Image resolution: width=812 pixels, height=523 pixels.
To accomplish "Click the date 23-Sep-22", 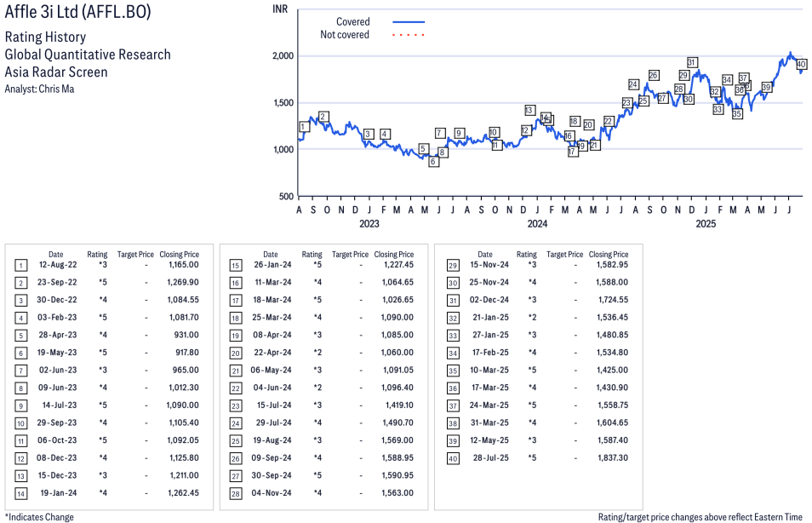I will tap(57, 283).
